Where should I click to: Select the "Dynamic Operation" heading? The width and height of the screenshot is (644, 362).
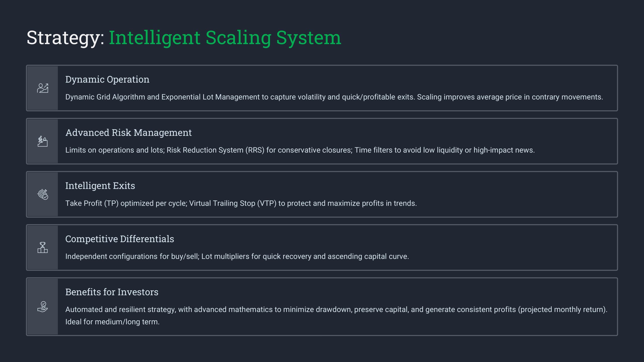tap(107, 79)
